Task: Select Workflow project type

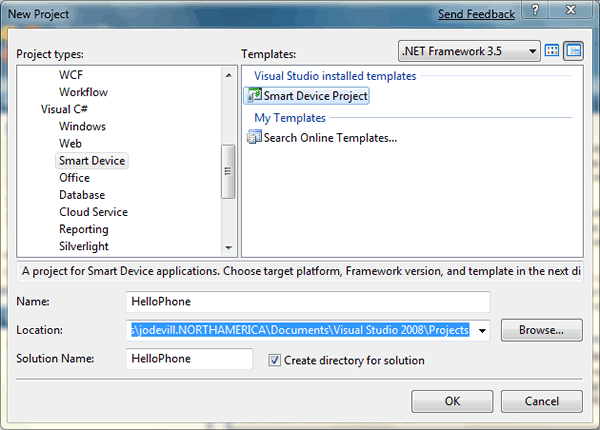Action: click(x=83, y=92)
